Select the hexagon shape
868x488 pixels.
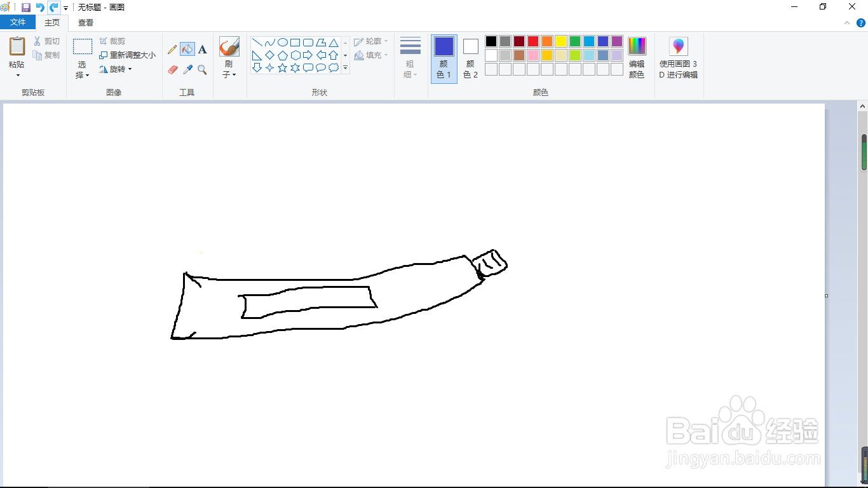tap(295, 55)
